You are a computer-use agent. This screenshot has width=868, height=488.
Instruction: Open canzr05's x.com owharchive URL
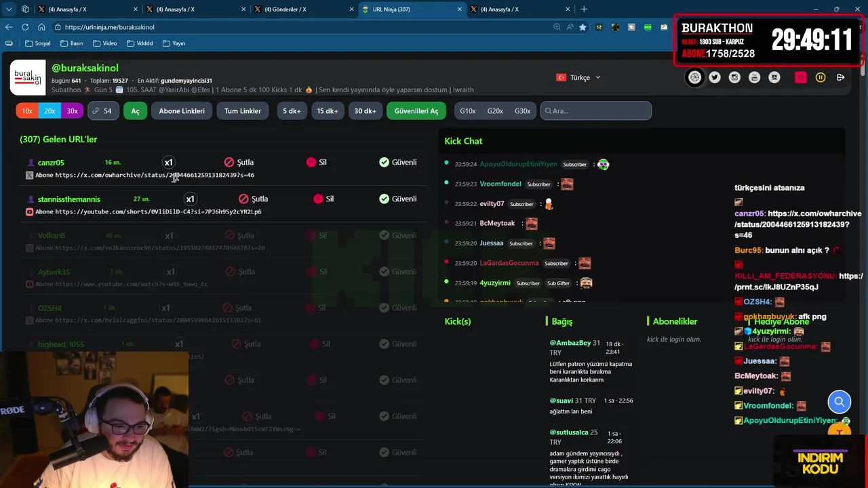[x=155, y=175]
